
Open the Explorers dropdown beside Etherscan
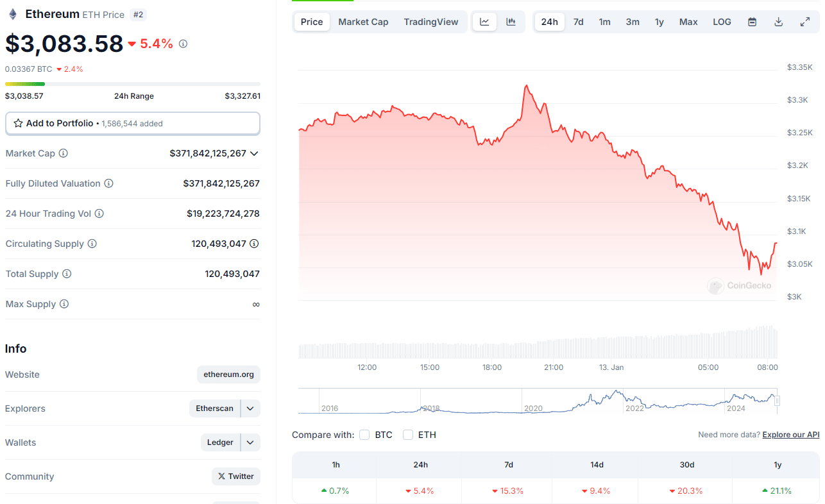coord(250,408)
